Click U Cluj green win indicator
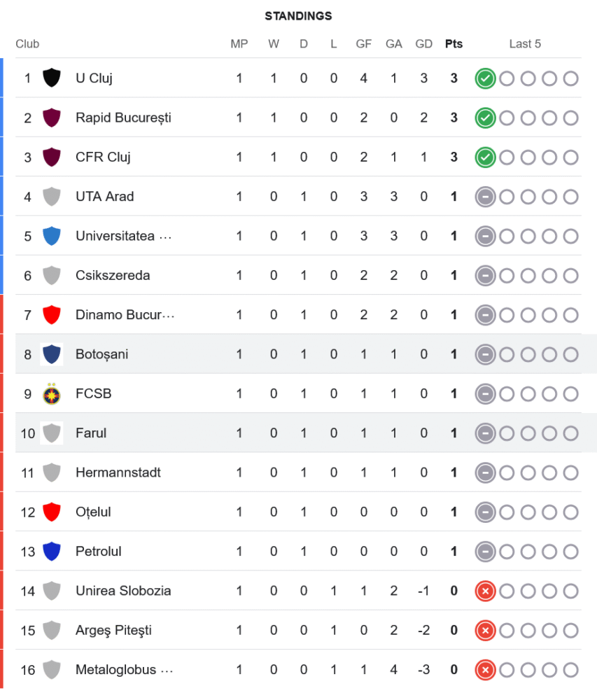Viewport: 597px width, 700px height. tap(485, 78)
